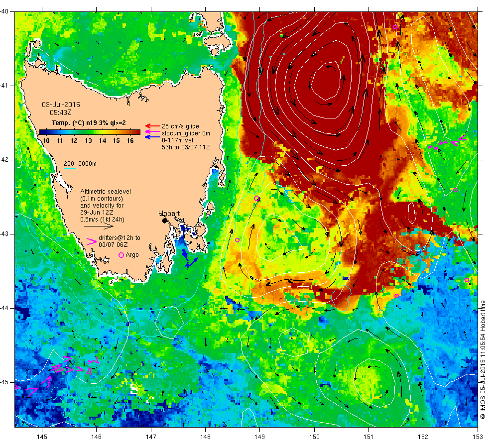Click the 153 longitude axis label

click(x=478, y=437)
